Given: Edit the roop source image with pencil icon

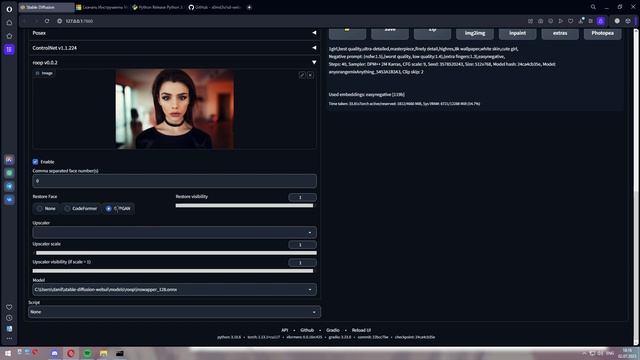Looking at the screenshot, I should (x=302, y=75).
